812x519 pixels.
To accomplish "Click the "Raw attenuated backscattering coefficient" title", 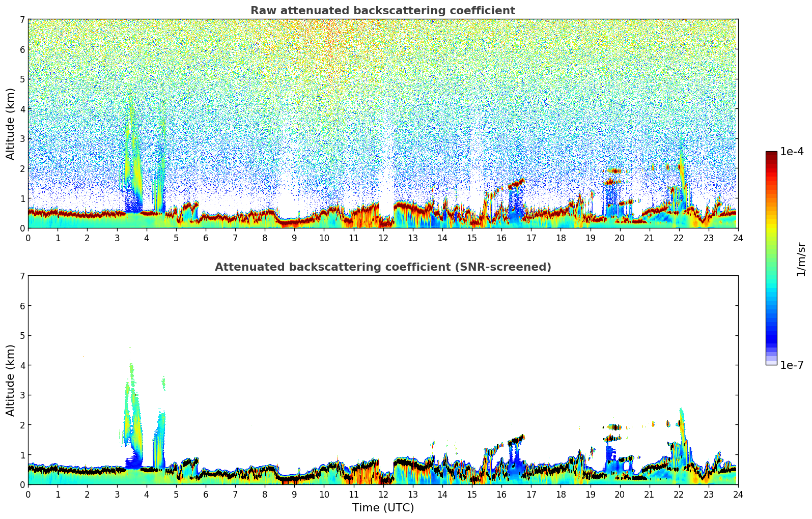I will 383,11.
